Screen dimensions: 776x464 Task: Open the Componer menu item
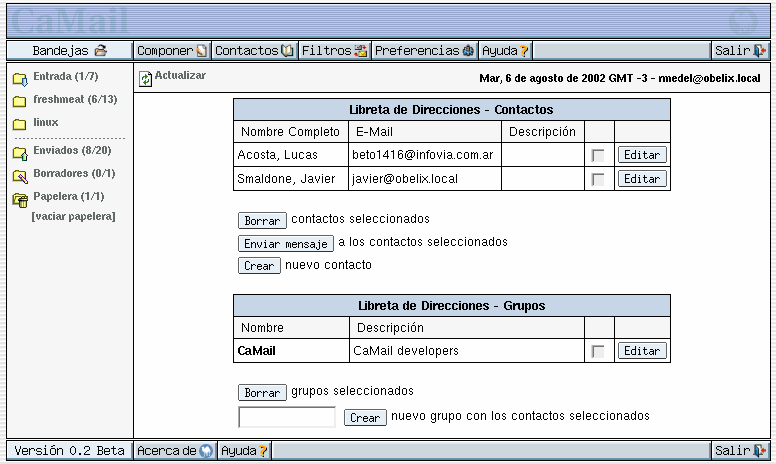tap(172, 51)
